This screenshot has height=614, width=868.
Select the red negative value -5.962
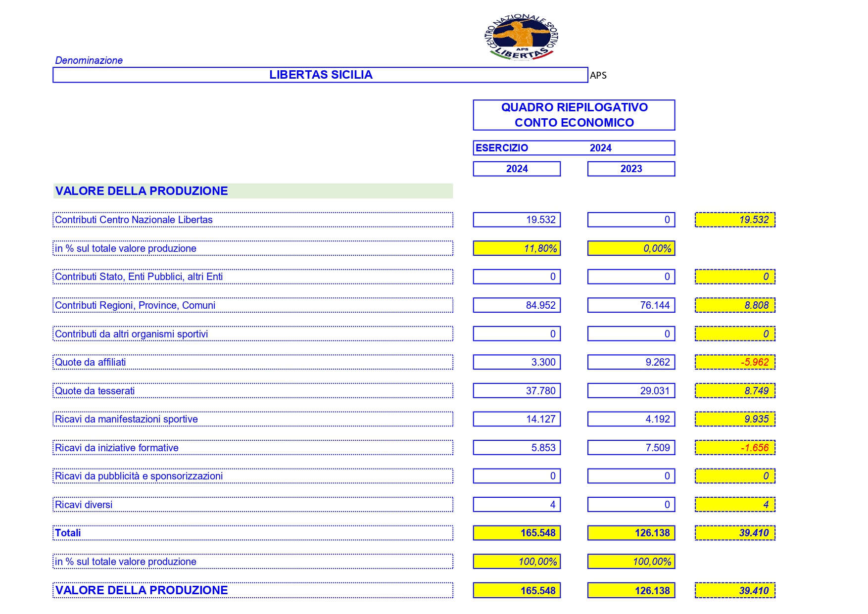pos(735,362)
